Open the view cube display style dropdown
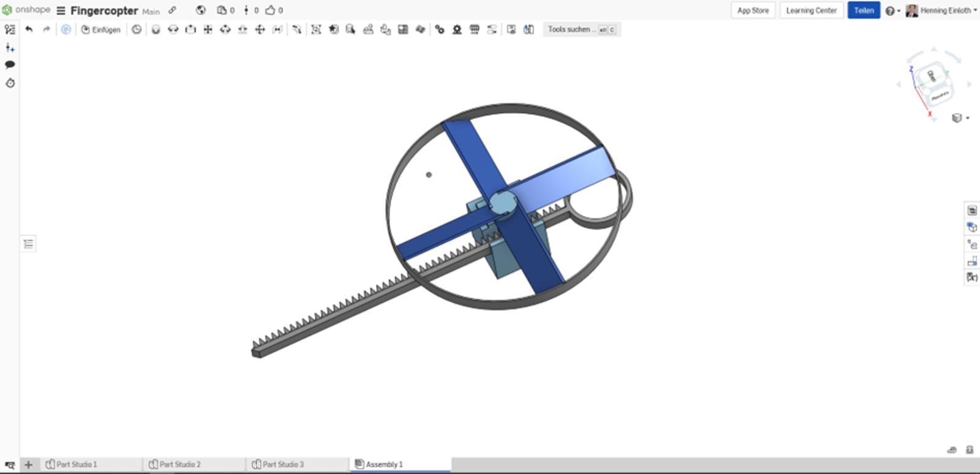This screenshot has width=980, height=474. click(x=960, y=118)
